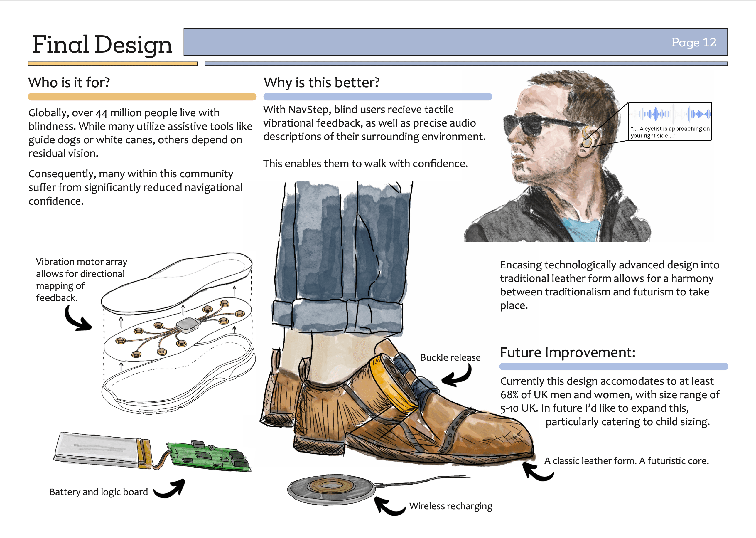Click the 'Wireless recharging' label
Screen dimensions: 756x538
[x=450, y=506]
